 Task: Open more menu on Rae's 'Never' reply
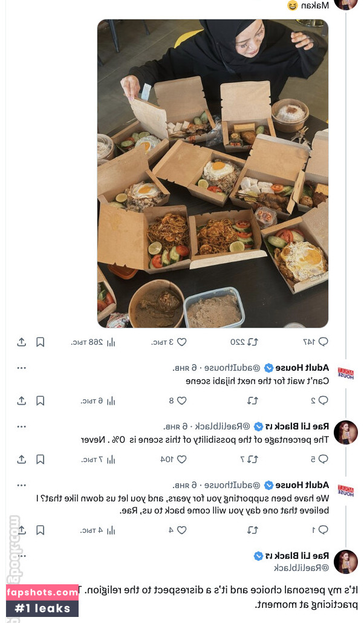(21, 426)
